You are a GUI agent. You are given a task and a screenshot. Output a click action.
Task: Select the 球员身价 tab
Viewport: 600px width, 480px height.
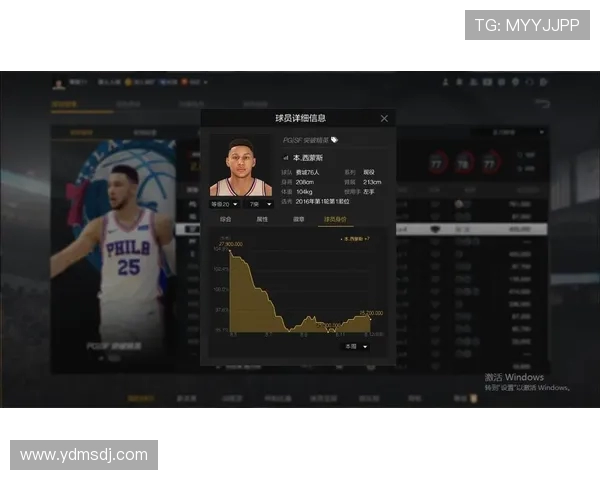(335, 218)
